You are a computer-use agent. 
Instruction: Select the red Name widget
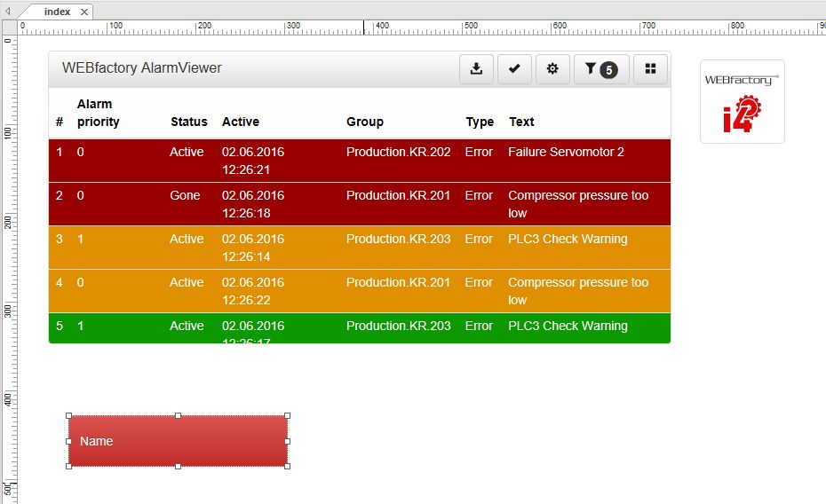click(178, 441)
